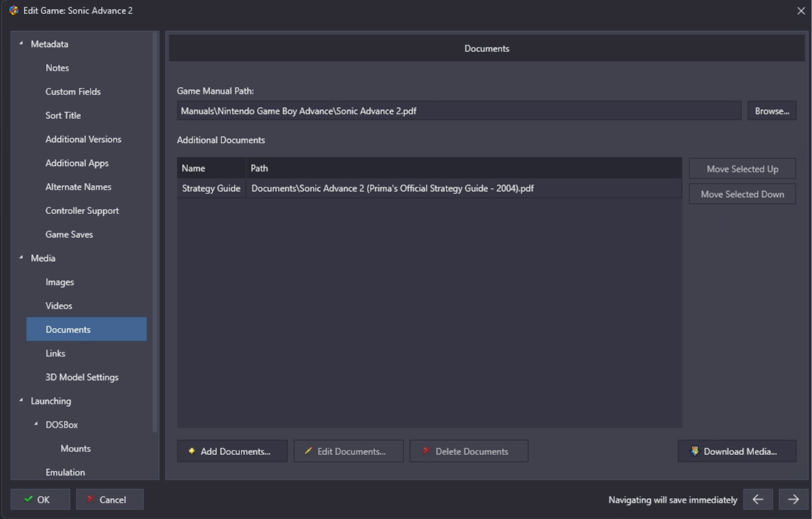The image size is (812, 519).
Task: Open the Mounts page under DOSBox
Action: click(x=76, y=448)
